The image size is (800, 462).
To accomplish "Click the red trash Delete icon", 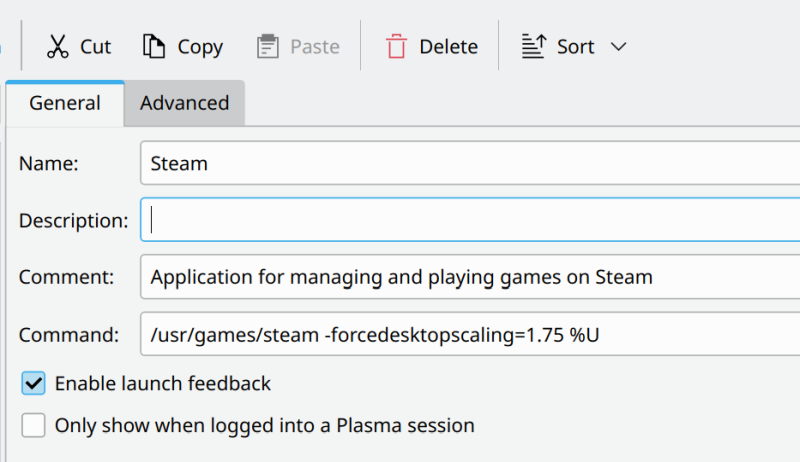I will click(x=397, y=46).
